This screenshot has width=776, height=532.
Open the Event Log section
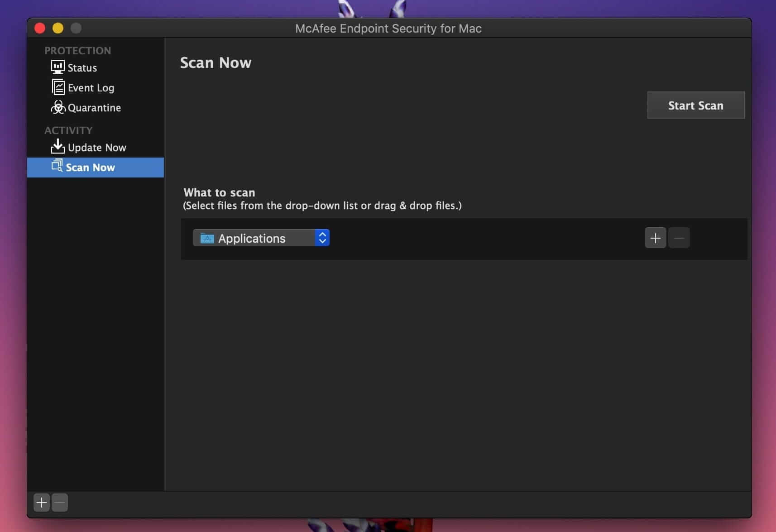pyautogui.click(x=96, y=88)
